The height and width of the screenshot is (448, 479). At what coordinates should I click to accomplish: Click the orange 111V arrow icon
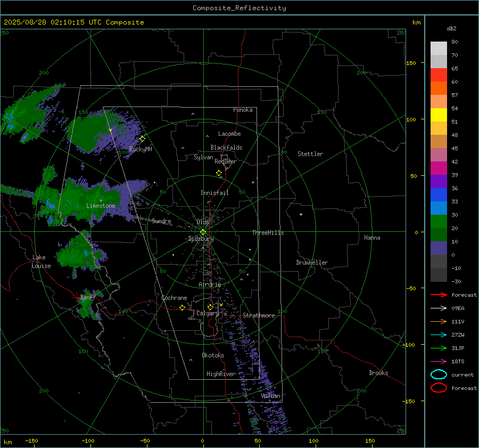(x=439, y=321)
